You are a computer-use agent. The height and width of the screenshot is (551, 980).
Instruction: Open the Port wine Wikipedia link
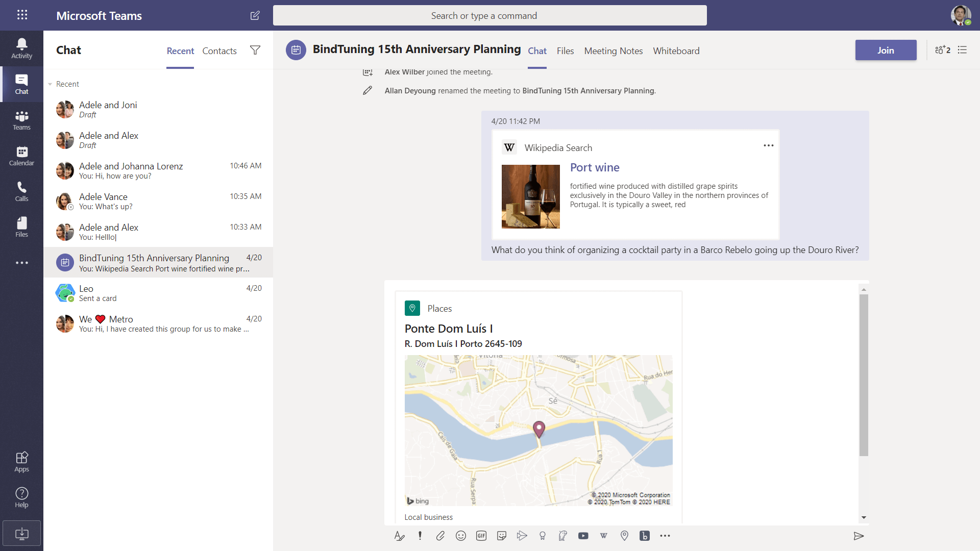tap(595, 167)
